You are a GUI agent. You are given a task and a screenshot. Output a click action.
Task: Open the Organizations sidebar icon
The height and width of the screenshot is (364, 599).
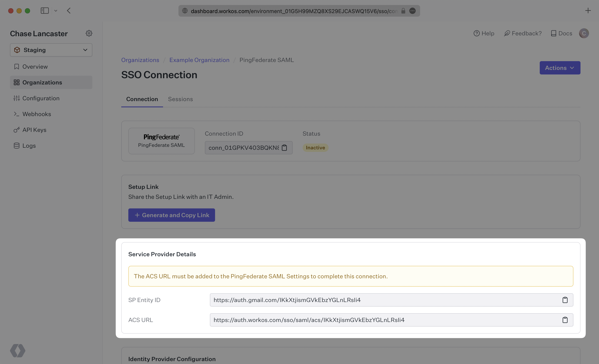coord(16,82)
